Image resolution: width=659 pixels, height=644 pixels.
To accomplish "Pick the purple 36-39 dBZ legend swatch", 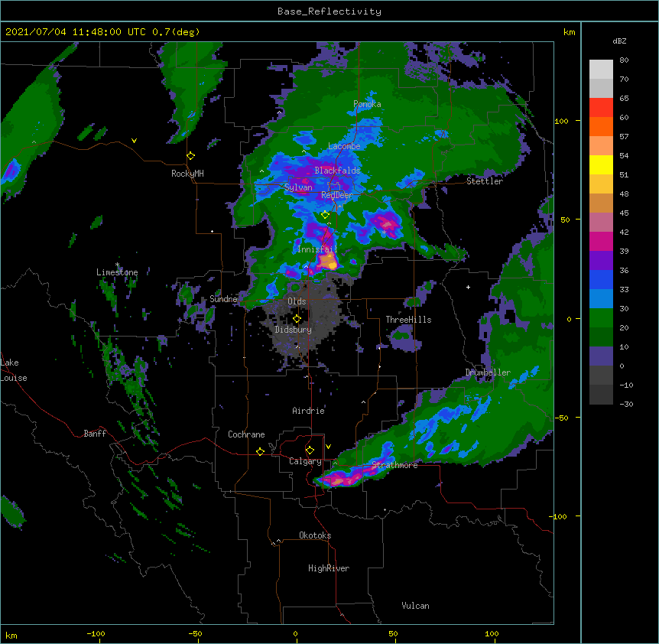I will (601, 260).
